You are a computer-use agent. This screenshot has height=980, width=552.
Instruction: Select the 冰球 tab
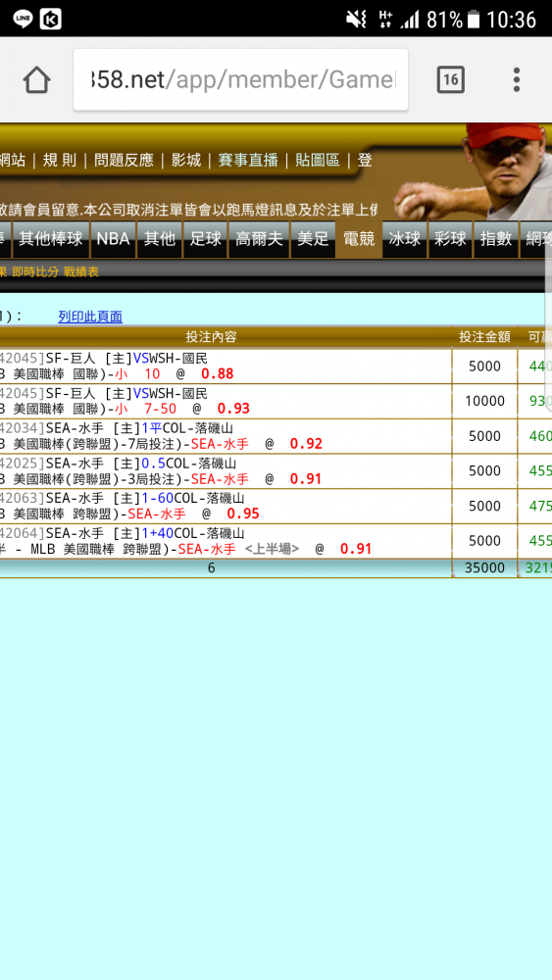[x=405, y=239]
